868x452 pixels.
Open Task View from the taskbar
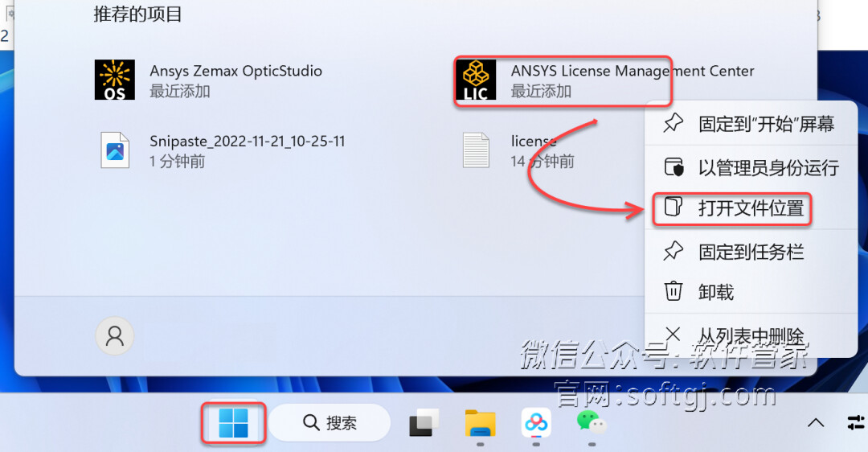click(x=424, y=424)
